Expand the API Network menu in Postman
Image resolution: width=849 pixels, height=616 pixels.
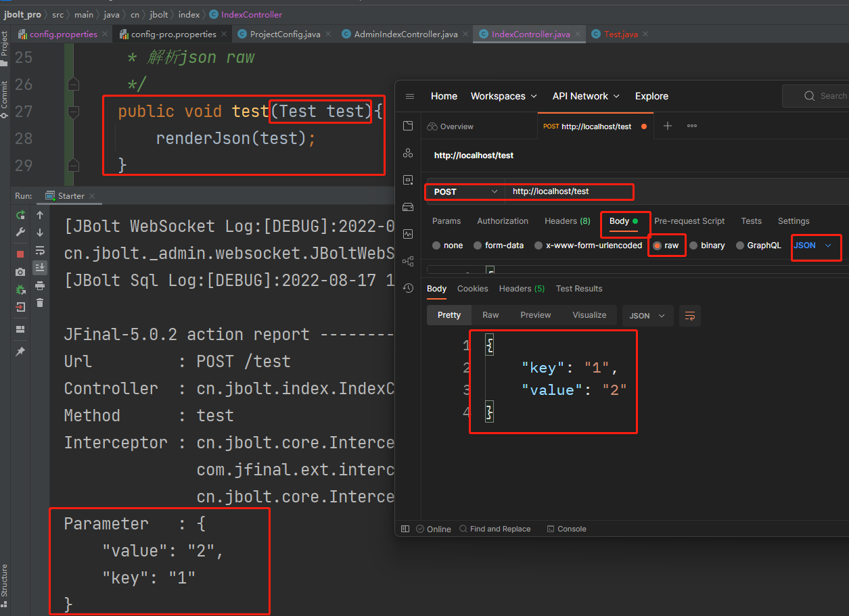pos(586,96)
